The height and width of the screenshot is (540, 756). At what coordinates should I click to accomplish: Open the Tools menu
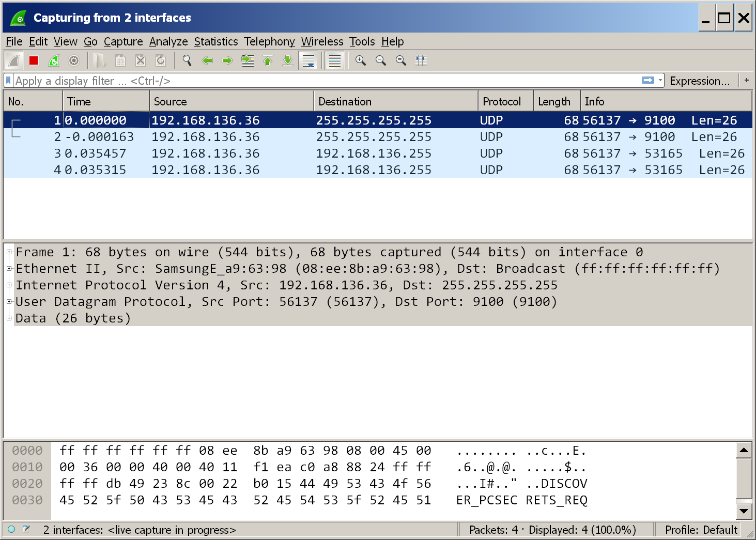(362, 41)
